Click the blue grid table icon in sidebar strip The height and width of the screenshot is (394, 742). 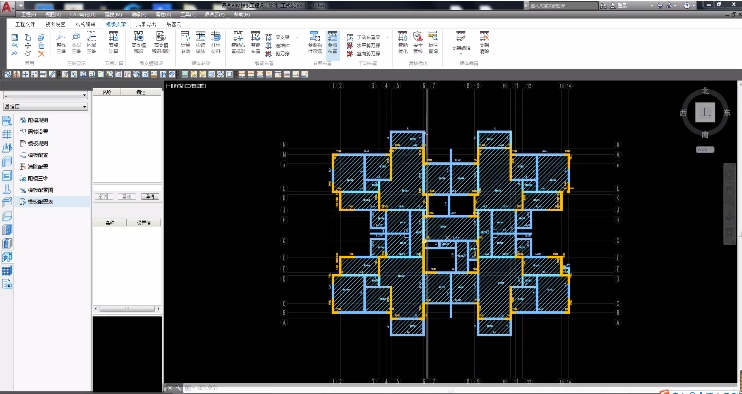coord(7,271)
